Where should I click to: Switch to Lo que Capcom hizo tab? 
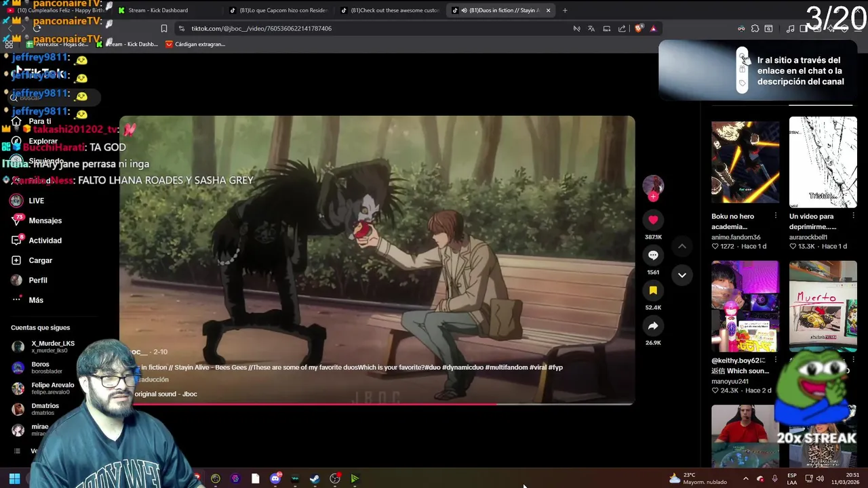click(x=278, y=10)
